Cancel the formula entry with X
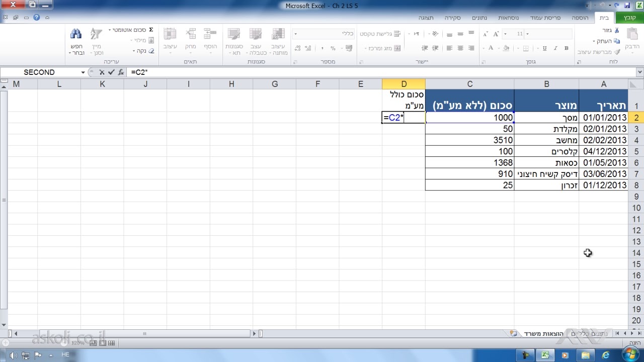This screenshot has height=362, width=644. (102, 72)
